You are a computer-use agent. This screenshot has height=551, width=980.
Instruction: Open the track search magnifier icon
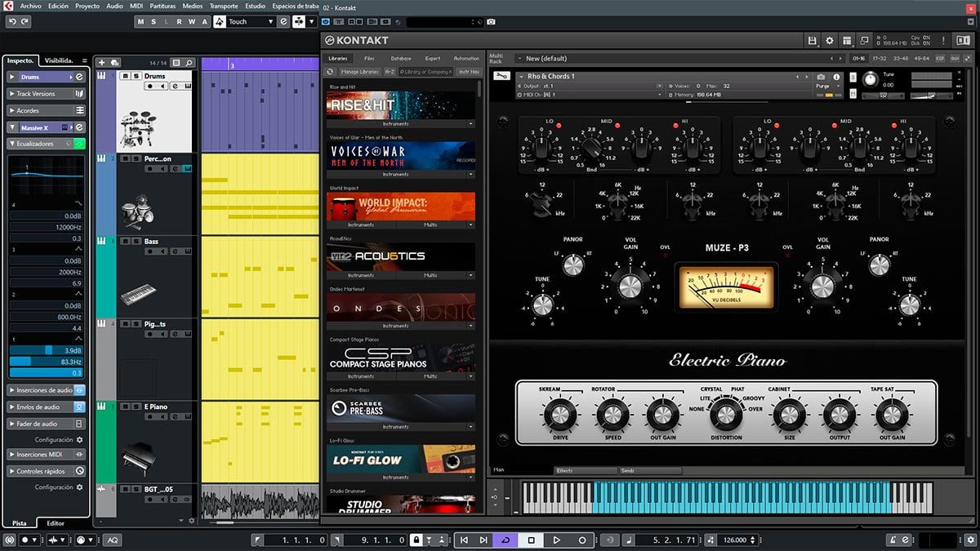[x=189, y=62]
